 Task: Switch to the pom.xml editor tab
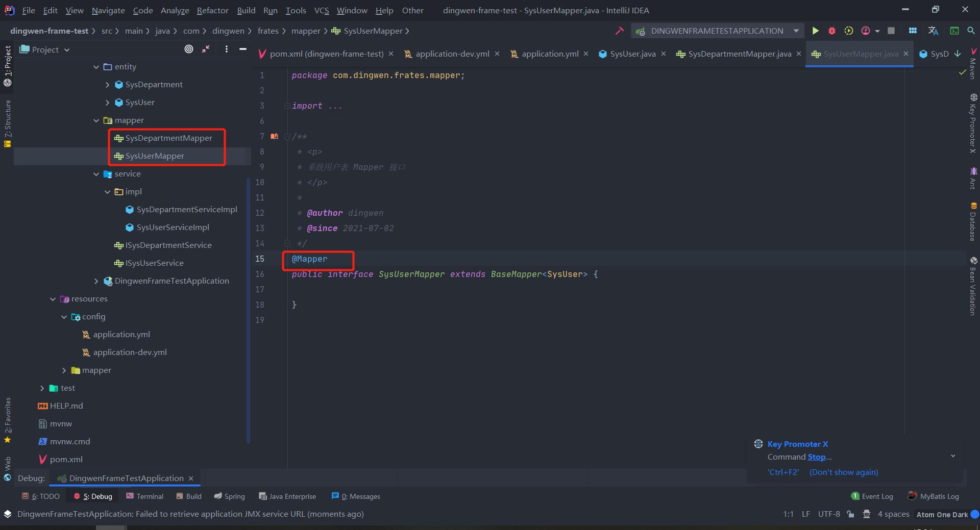pyautogui.click(x=326, y=54)
